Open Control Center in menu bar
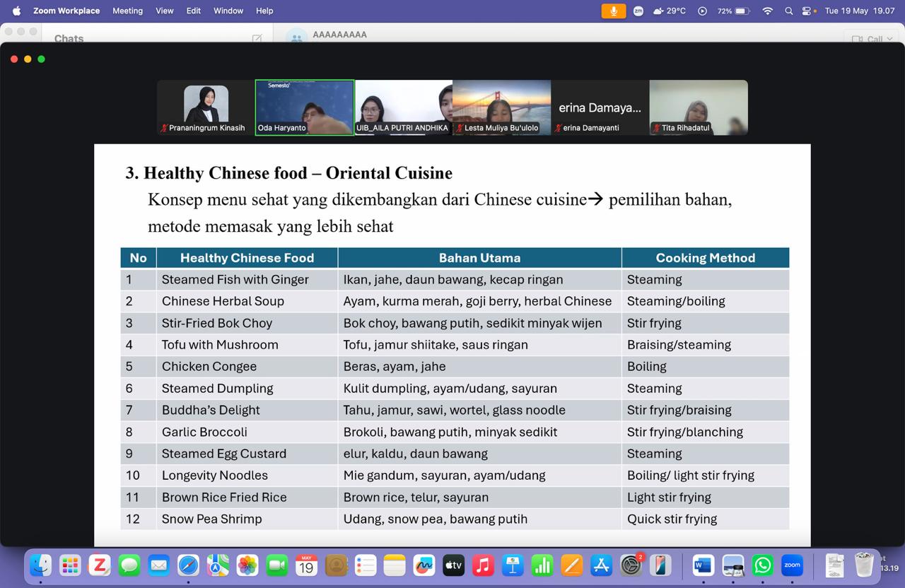 coord(806,11)
